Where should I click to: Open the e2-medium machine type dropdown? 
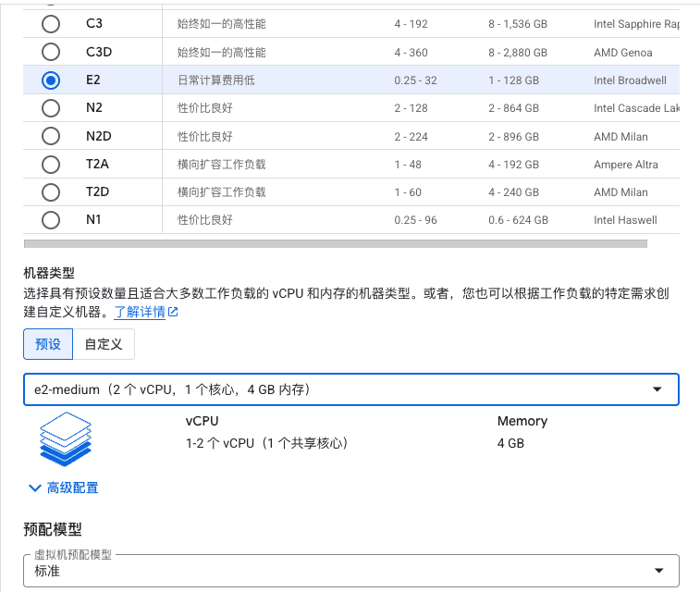pyautogui.click(x=350, y=389)
